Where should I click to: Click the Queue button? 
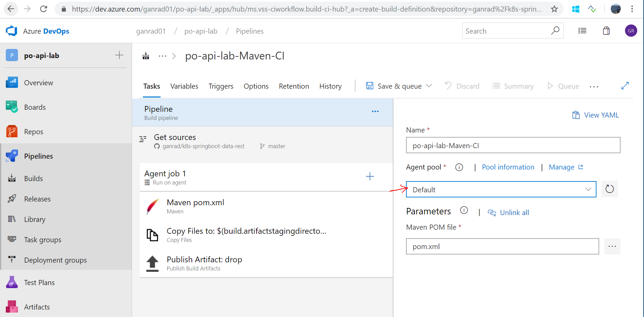point(563,86)
